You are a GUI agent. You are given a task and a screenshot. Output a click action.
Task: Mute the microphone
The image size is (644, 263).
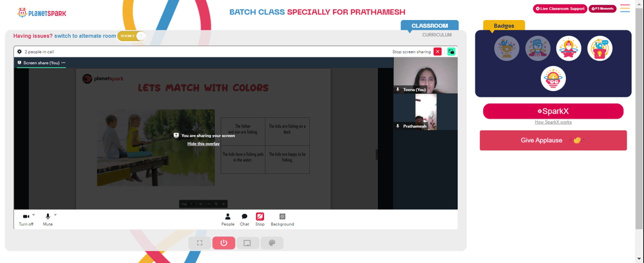(48, 219)
